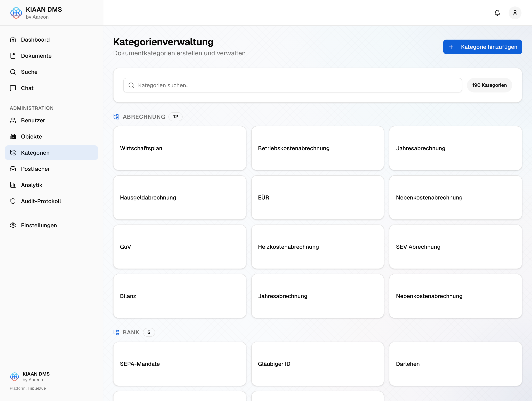Open the Audit-Protokoll page
The height and width of the screenshot is (401, 532).
click(52, 201)
